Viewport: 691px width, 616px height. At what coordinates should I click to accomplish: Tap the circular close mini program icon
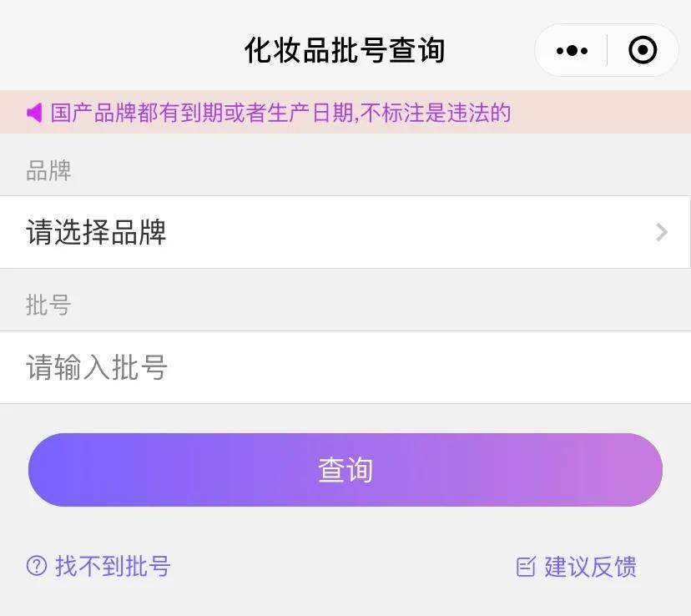tap(642, 51)
